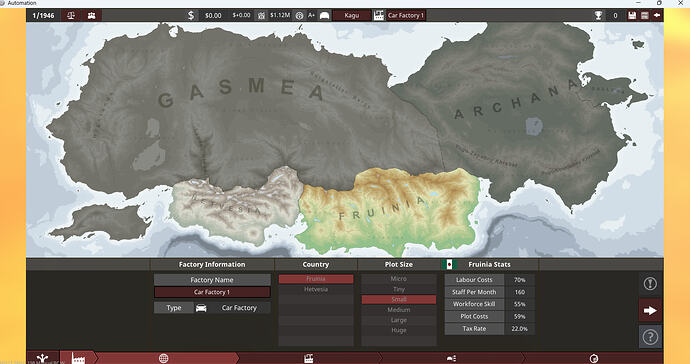
Task: Click the 22.0% tax rate value
Action: coord(520,329)
